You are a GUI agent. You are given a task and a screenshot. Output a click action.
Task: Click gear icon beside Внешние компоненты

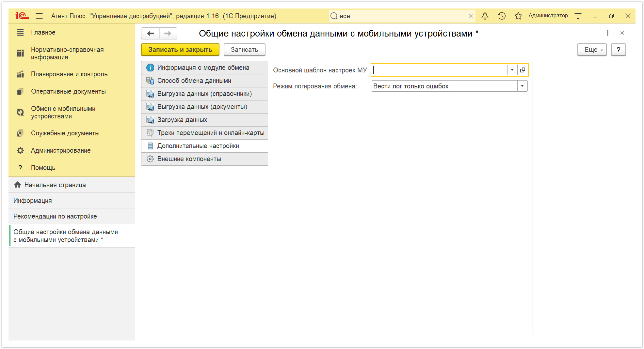coord(150,159)
